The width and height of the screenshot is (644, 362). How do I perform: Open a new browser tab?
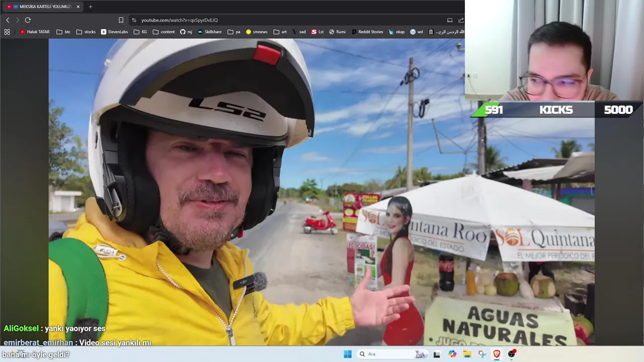pyautogui.click(x=91, y=7)
